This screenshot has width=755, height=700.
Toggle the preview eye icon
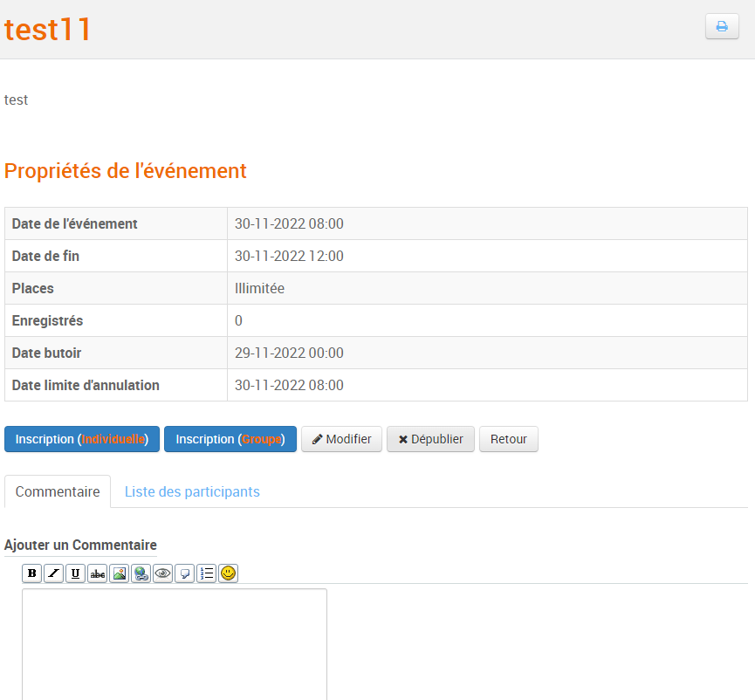[162, 573]
